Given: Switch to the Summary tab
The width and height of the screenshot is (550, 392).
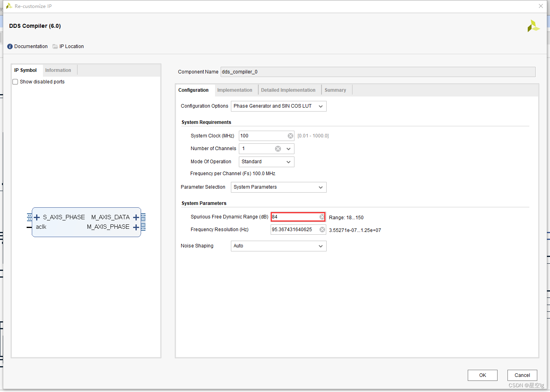Looking at the screenshot, I should (335, 90).
